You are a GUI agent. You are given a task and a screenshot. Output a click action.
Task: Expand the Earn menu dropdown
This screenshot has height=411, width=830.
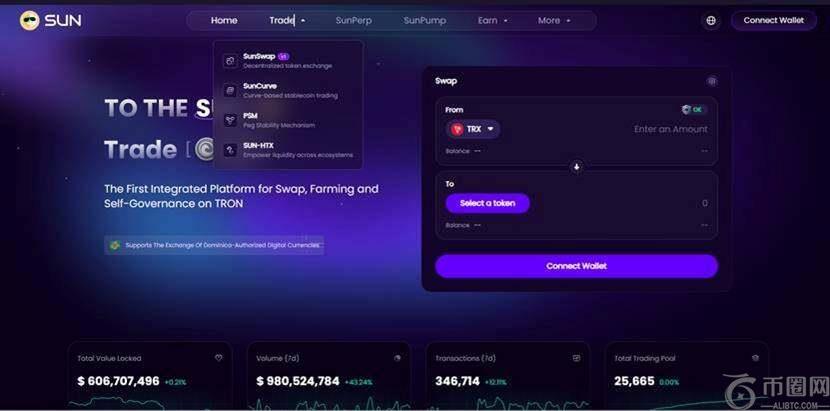492,21
